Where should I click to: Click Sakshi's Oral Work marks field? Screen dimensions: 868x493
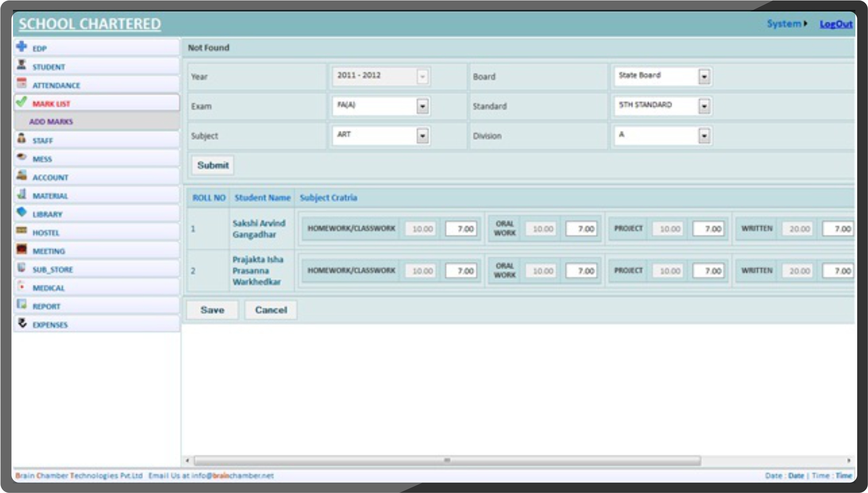pos(582,229)
